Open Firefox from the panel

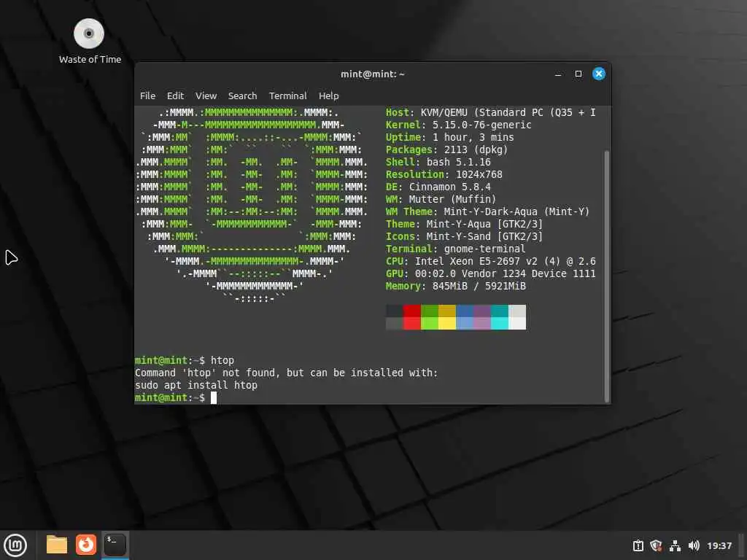(x=86, y=545)
